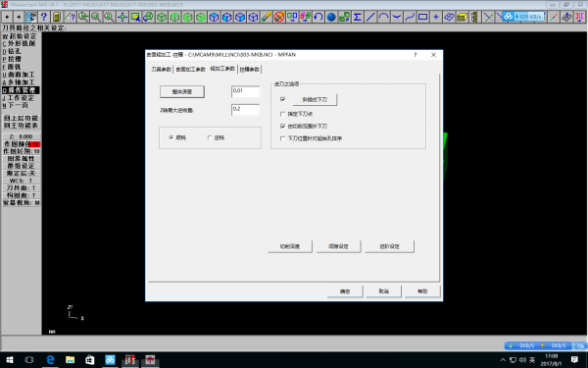Viewport: 588px width, 368px height.
Task: Set construction plane to Top blue cube
Action: click(214, 17)
